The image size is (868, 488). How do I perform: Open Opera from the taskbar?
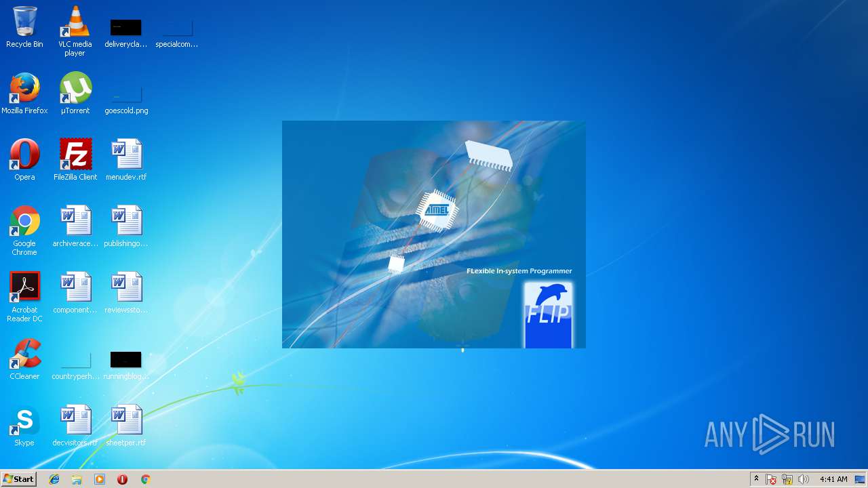[x=123, y=479]
